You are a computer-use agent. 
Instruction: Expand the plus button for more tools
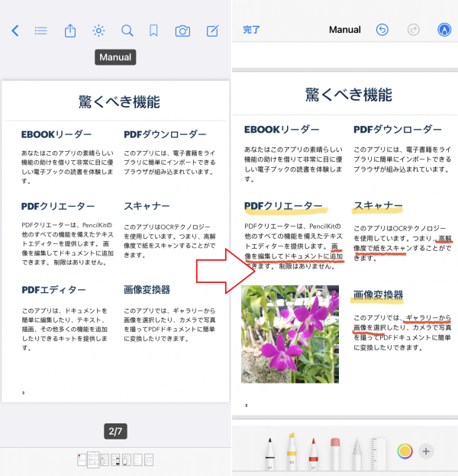(x=426, y=451)
